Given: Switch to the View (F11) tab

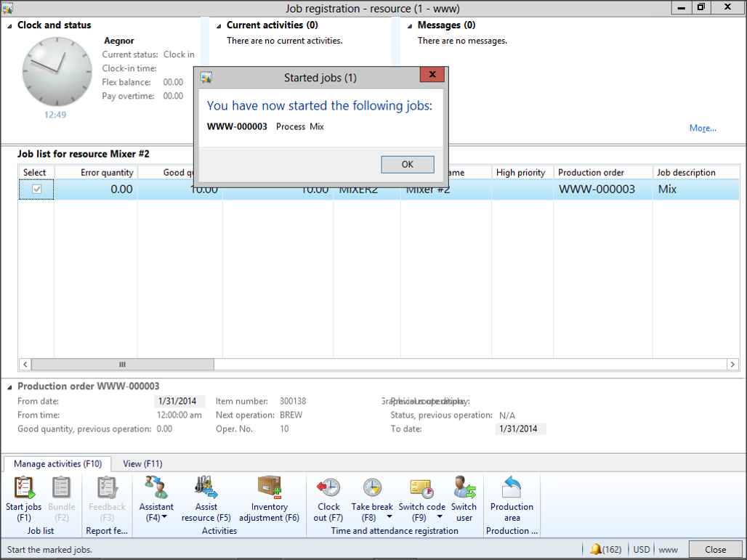Looking at the screenshot, I should pyautogui.click(x=142, y=463).
